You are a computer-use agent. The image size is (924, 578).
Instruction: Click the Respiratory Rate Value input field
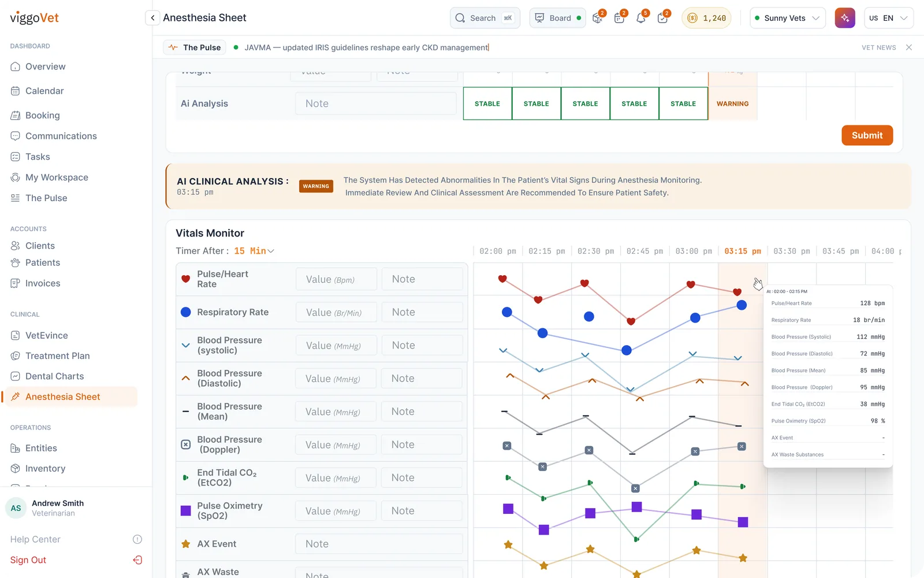336,312
